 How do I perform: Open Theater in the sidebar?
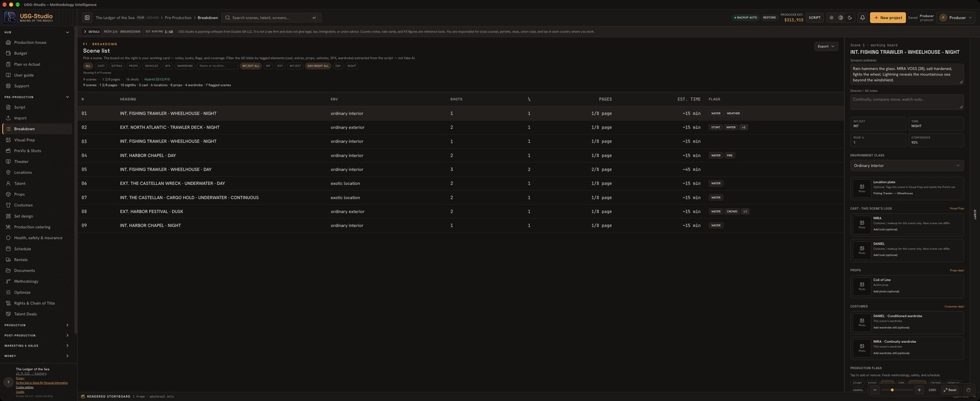pos(37,162)
